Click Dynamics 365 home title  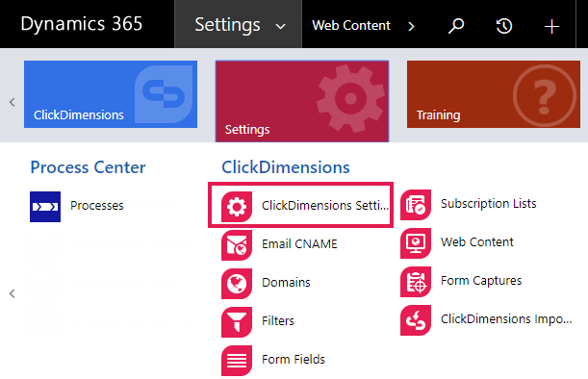(82, 24)
